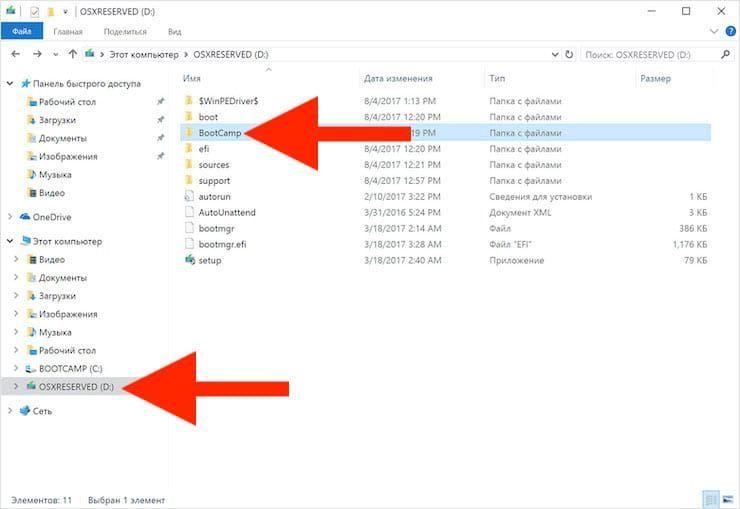The image size is (740, 509).
Task: Expand Документы under Этот компьютер
Action: point(16,277)
